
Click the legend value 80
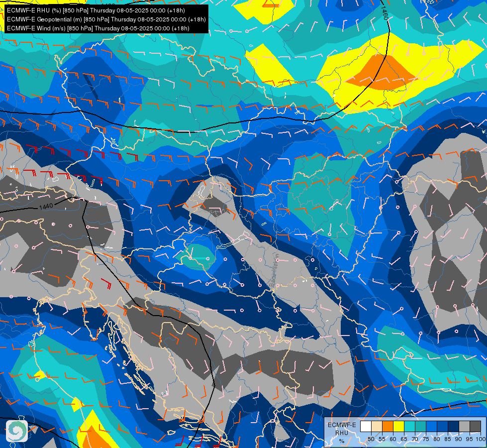coord(437,439)
